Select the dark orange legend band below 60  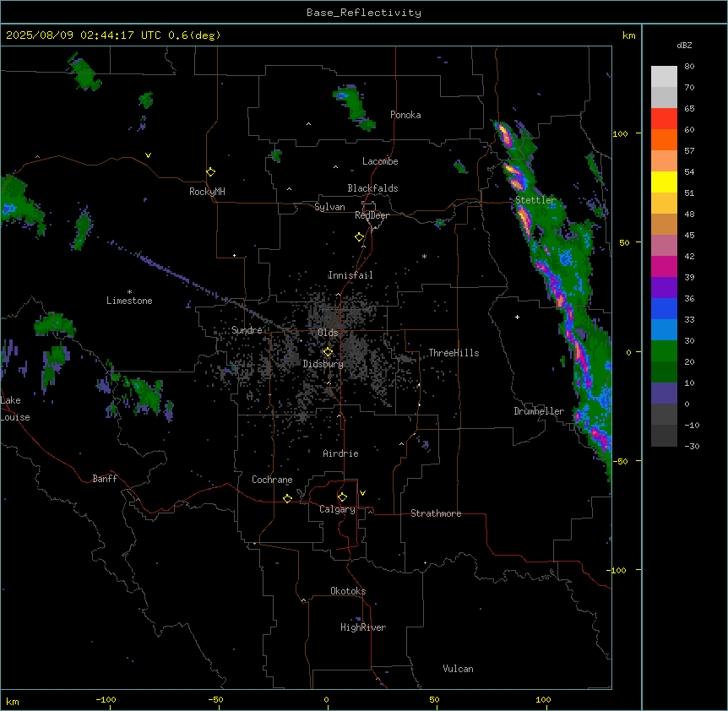point(664,139)
